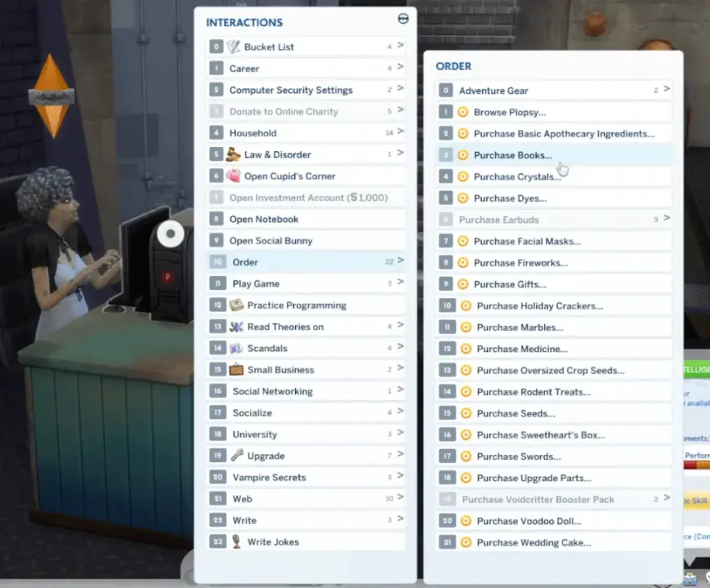The height and width of the screenshot is (588, 710).
Task: Click 'Purchase Marbles...' text
Action: pos(520,327)
